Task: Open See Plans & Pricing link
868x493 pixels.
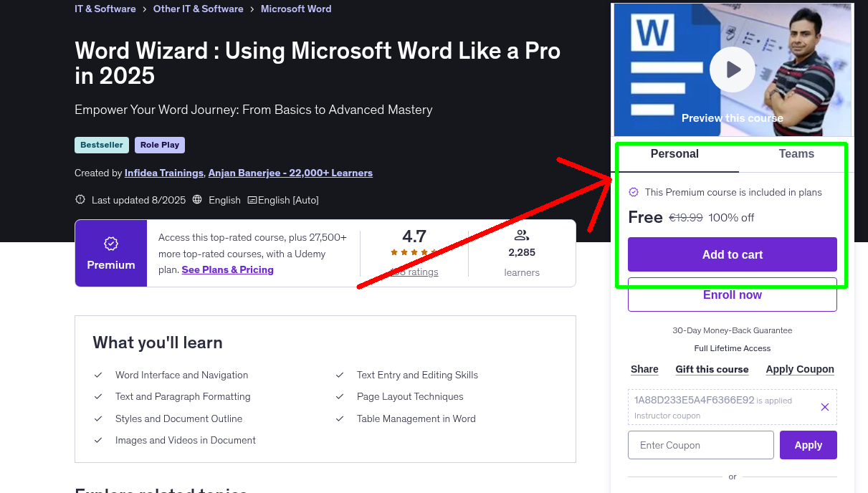Action: click(227, 269)
